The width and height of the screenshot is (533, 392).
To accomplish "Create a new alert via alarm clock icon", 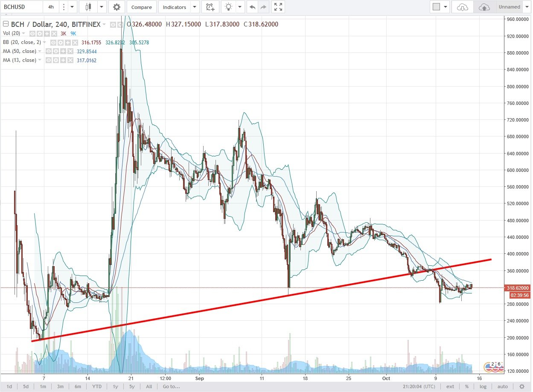I will click(210, 7).
